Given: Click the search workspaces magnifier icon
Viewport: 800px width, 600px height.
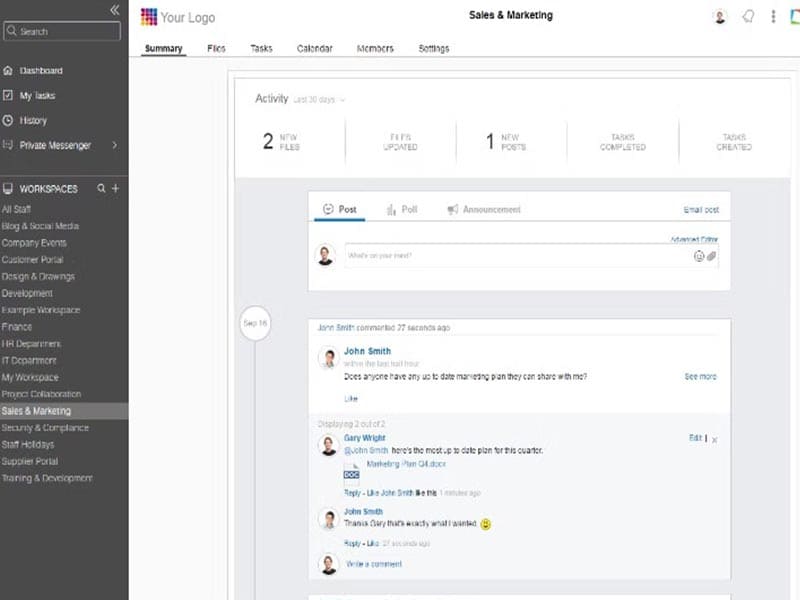Looking at the screenshot, I should [101, 188].
